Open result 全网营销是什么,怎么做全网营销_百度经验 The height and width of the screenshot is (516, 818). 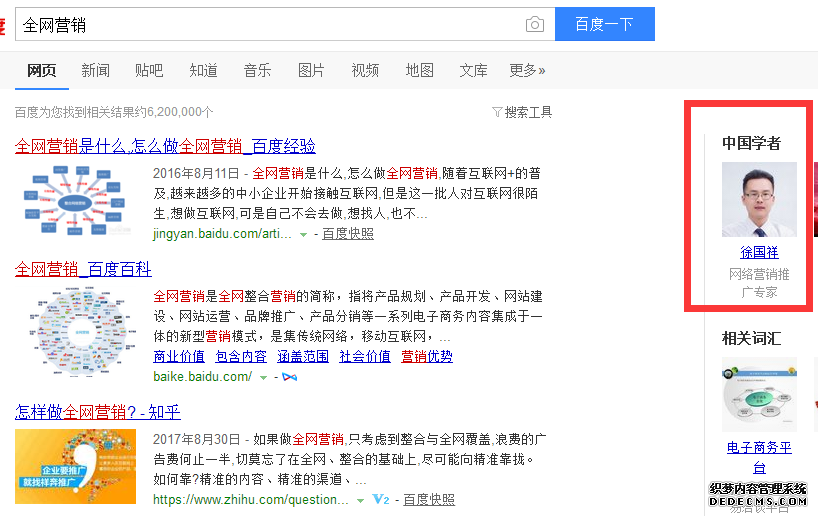pyautogui.click(x=165, y=146)
